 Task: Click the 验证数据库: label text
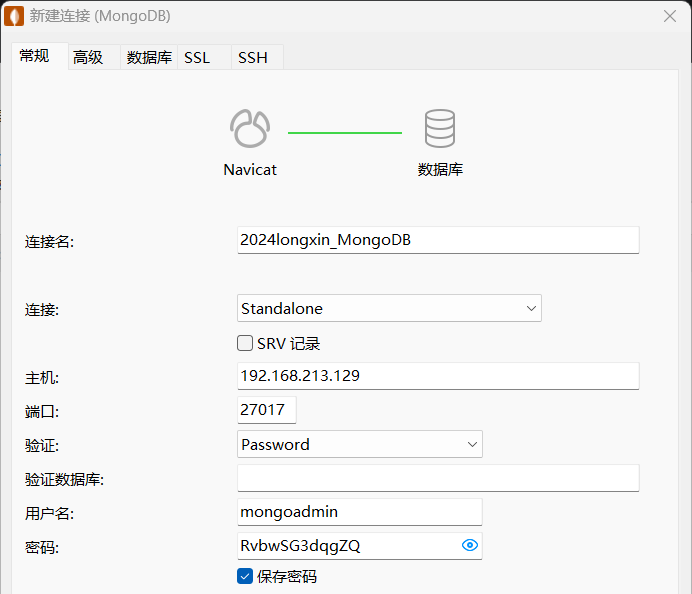tap(64, 479)
